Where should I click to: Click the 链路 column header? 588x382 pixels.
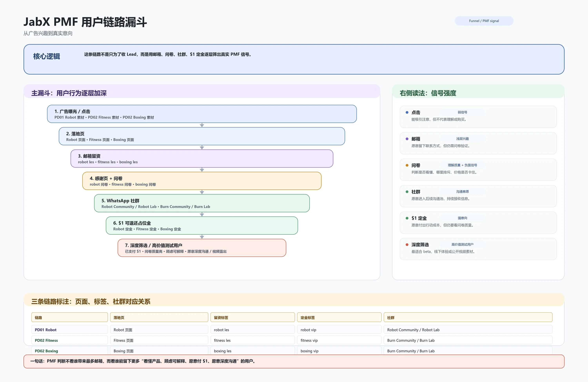coord(69,317)
